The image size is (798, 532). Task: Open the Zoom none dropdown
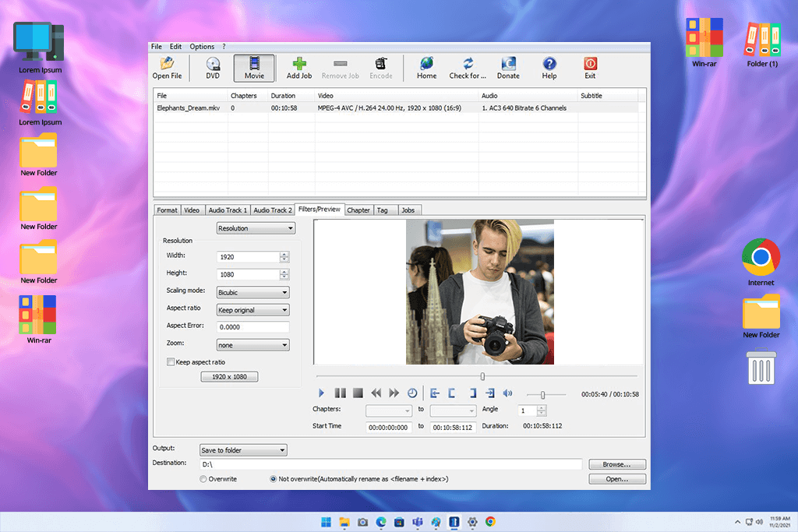tap(253, 345)
